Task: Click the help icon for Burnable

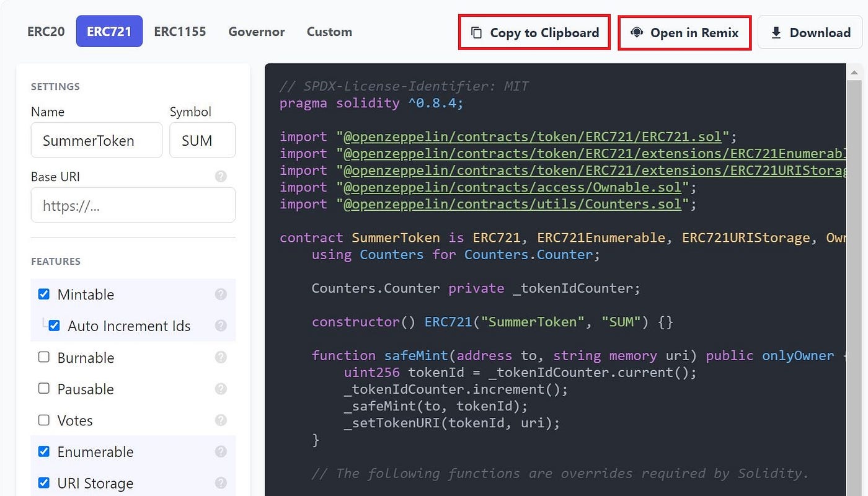Action: (x=221, y=357)
